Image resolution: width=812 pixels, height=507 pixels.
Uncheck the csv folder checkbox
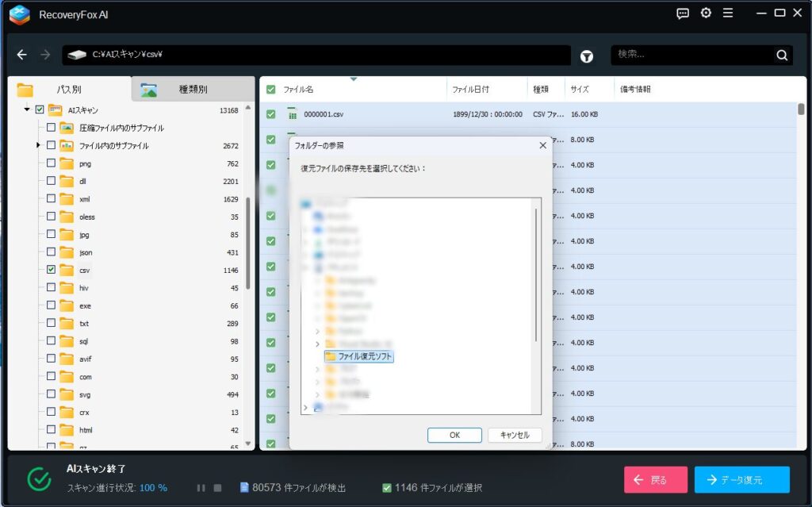(51, 270)
